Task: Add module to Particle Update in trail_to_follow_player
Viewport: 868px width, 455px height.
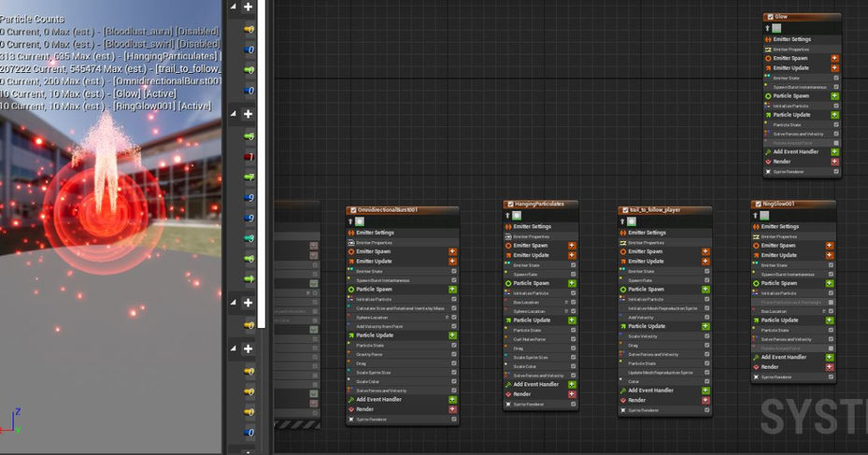Action: click(705, 327)
